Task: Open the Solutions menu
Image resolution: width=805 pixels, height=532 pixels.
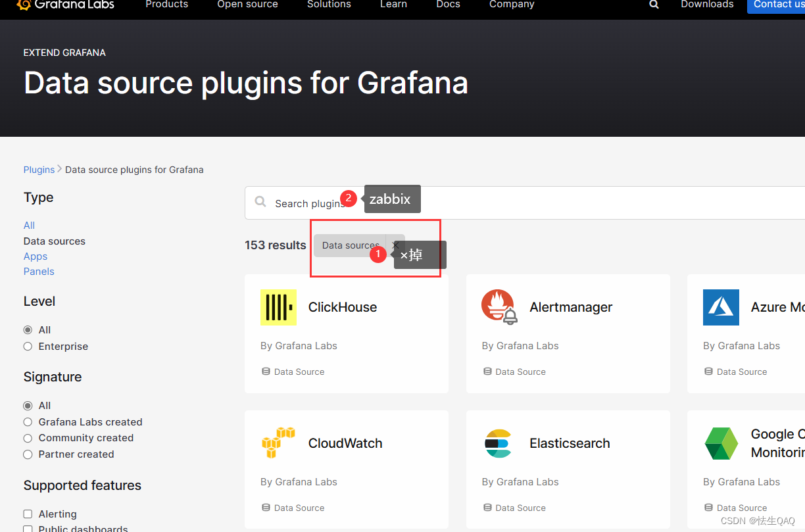Action: tap(329, 5)
